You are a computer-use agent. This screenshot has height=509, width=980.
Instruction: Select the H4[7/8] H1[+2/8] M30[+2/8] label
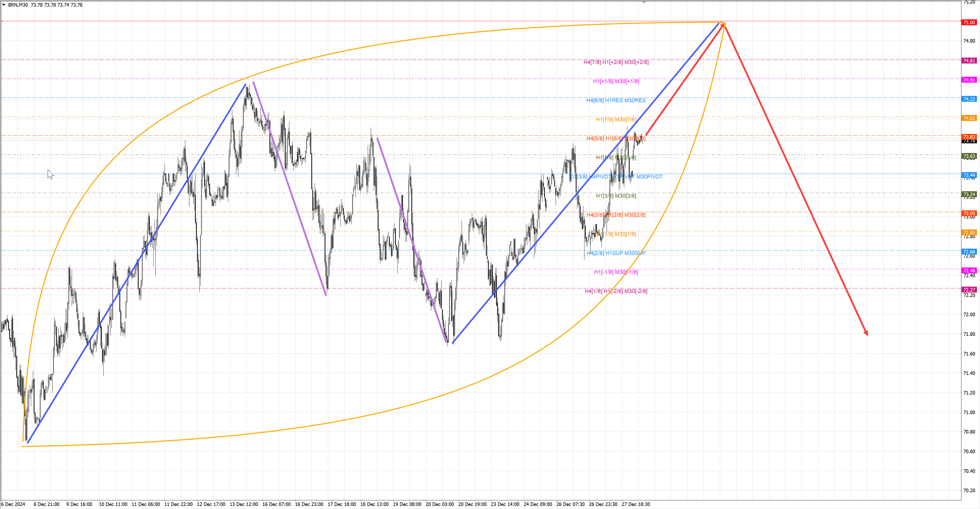[616, 62]
